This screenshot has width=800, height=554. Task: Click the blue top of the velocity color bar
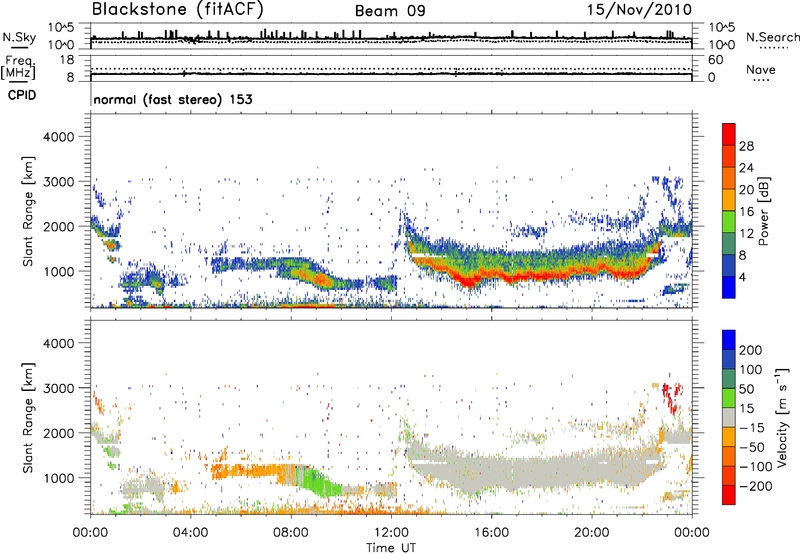pyautogui.click(x=729, y=340)
